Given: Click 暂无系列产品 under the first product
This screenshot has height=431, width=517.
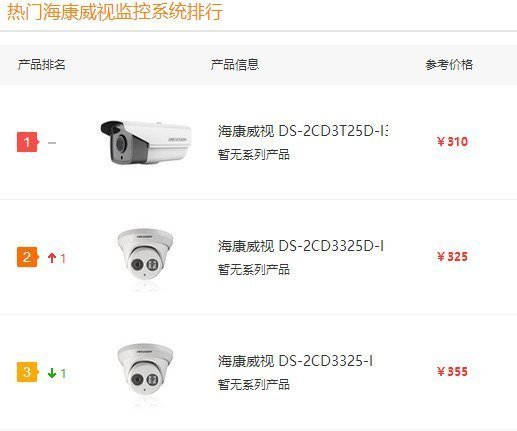Looking at the screenshot, I should point(254,155).
